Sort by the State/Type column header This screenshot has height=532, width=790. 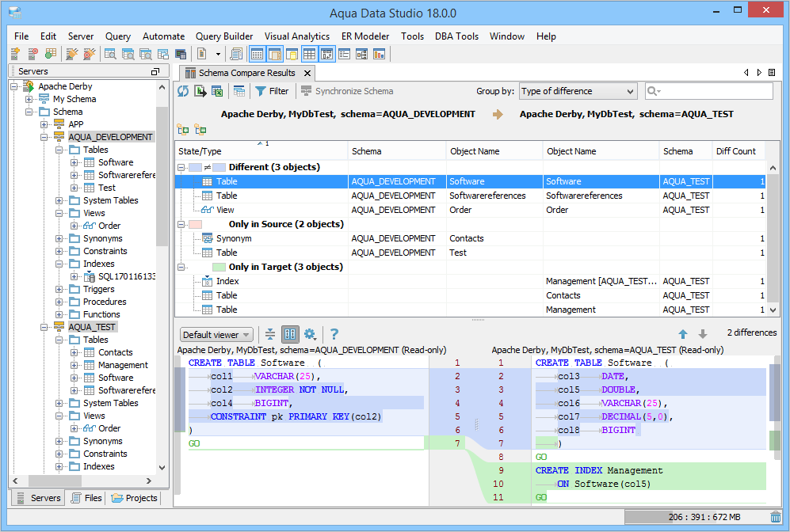click(x=261, y=151)
